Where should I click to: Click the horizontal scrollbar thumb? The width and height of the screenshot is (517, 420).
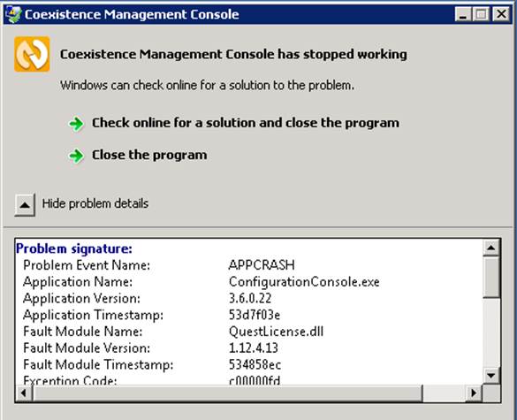click(227, 393)
